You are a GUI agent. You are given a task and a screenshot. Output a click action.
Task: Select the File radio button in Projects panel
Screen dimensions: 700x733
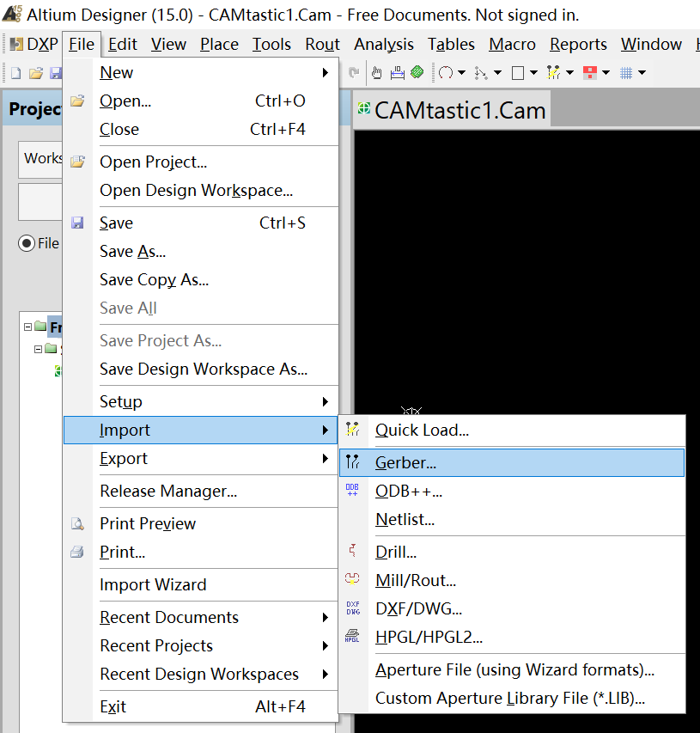click(x=27, y=243)
